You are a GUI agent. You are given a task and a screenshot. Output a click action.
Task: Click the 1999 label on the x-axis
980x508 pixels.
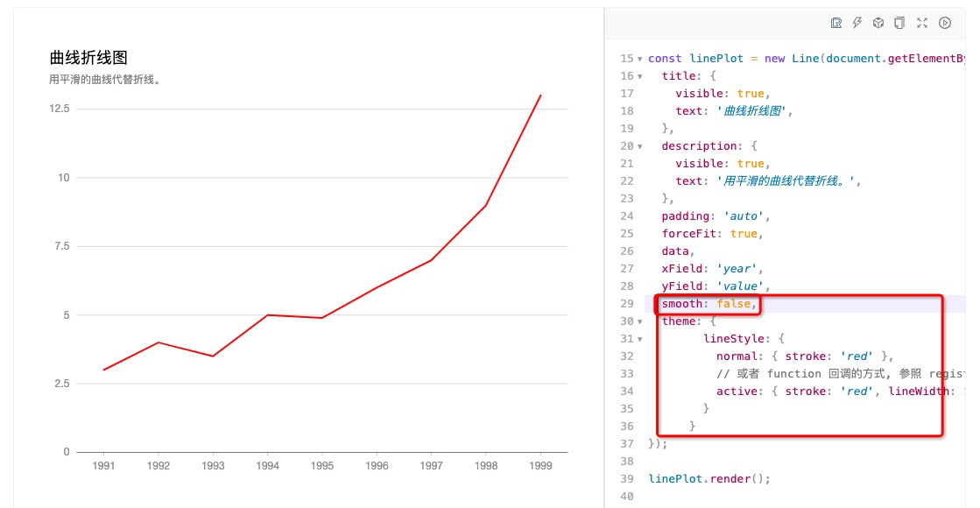pyautogui.click(x=540, y=466)
